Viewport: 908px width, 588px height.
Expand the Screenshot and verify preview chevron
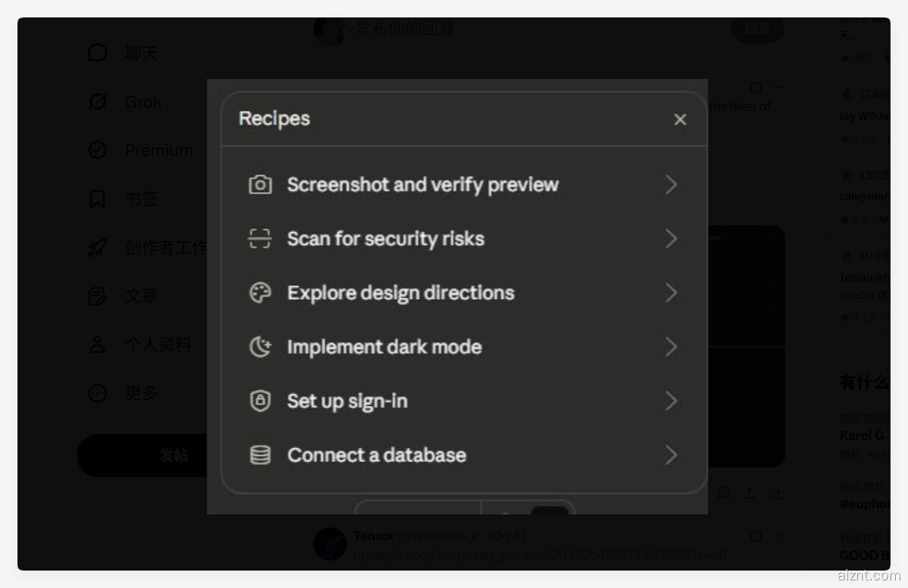[x=671, y=184]
